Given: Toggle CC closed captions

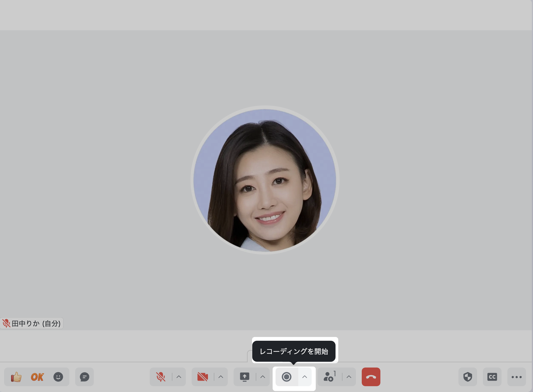Looking at the screenshot, I should point(492,377).
